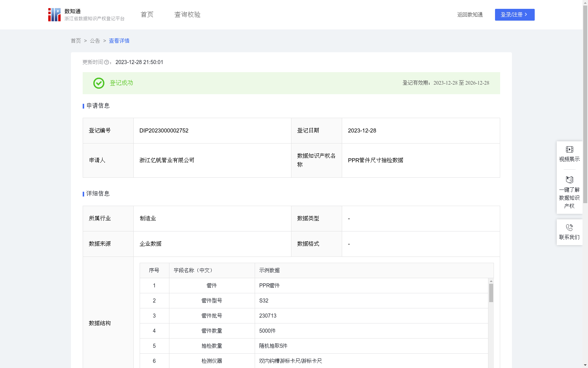This screenshot has width=588, height=368.
Task: Go to 公告 in the breadcrumb
Action: 95,41
